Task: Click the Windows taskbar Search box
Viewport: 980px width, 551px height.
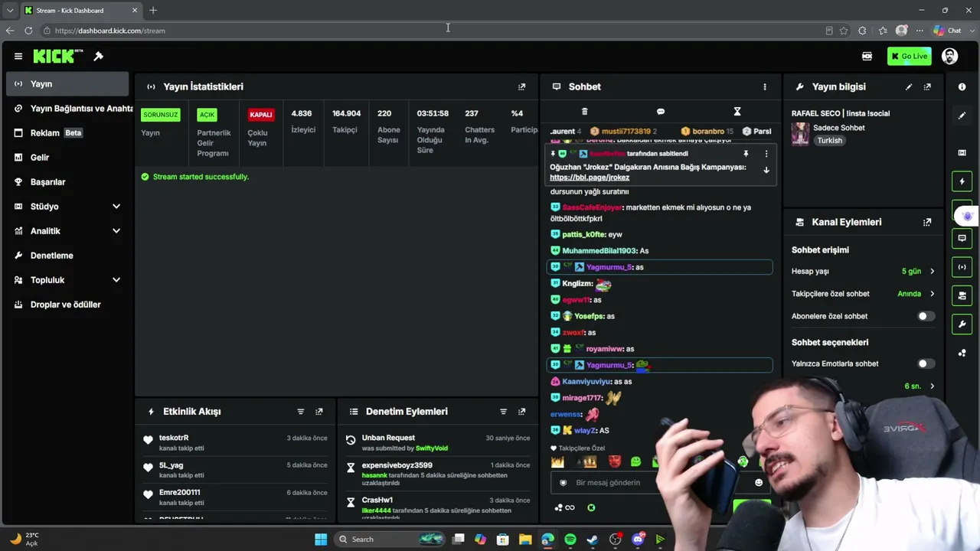Action: (391, 540)
